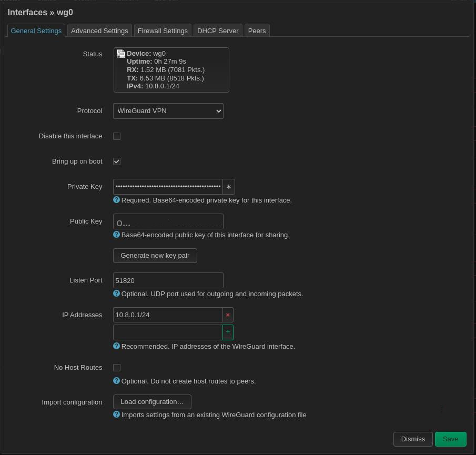Reveal private key with asterisk button

click(229, 187)
